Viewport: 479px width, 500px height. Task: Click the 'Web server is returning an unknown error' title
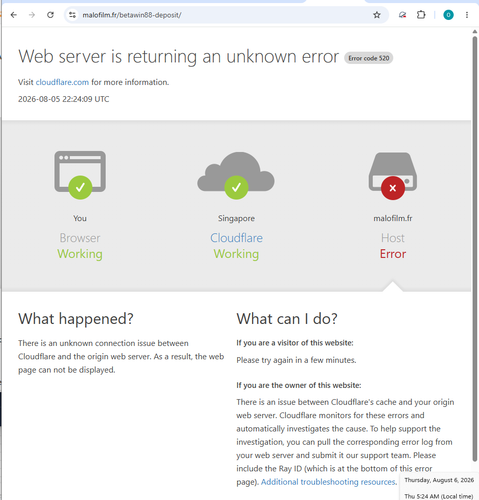tap(178, 56)
